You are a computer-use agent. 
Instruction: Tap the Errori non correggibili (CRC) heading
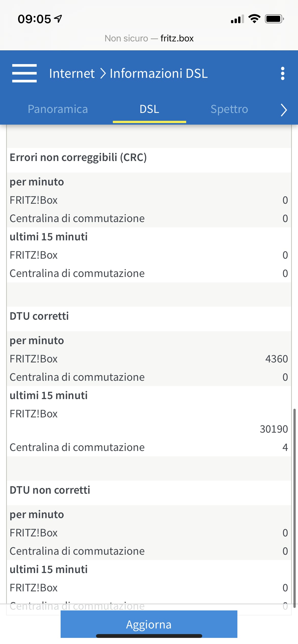78,157
